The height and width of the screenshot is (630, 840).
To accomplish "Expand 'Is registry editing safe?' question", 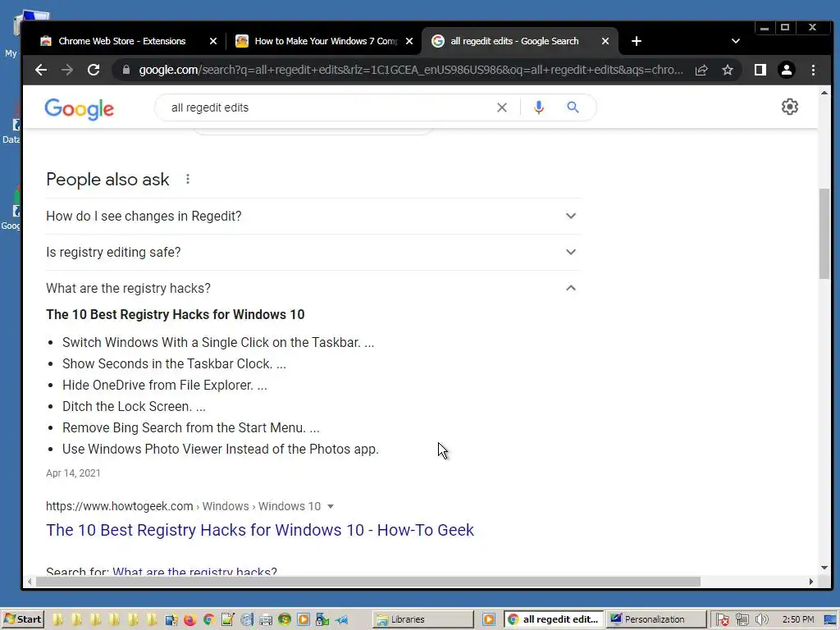I will (x=313, y=252).
